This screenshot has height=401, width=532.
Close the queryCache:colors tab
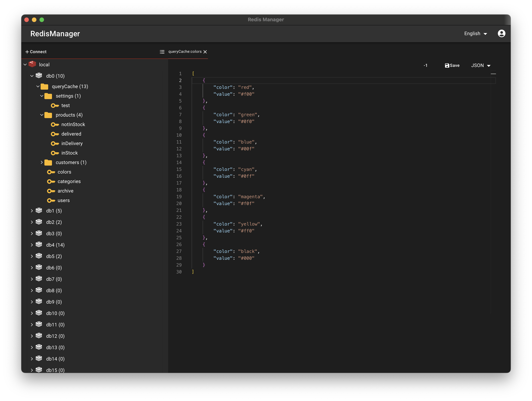tap(205, 52)
